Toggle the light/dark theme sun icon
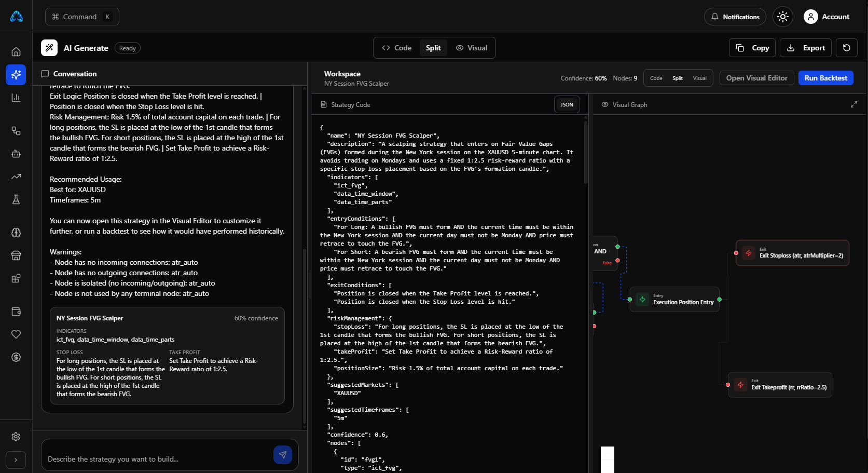 [783, 17]
